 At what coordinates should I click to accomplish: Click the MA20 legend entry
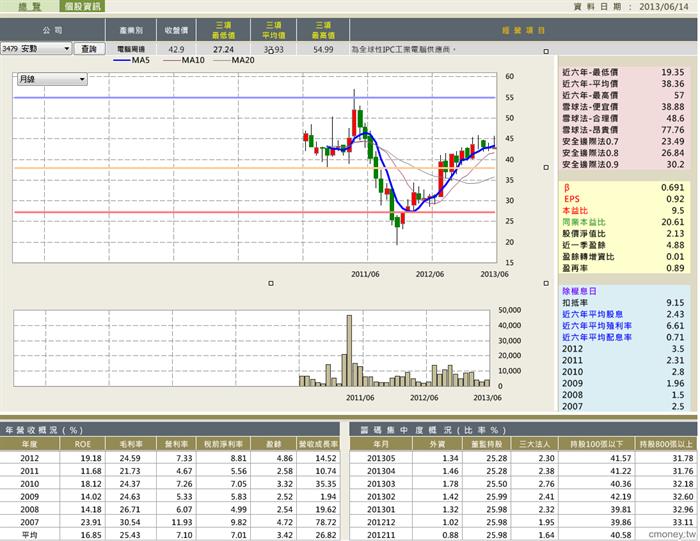tap(234, 60)
